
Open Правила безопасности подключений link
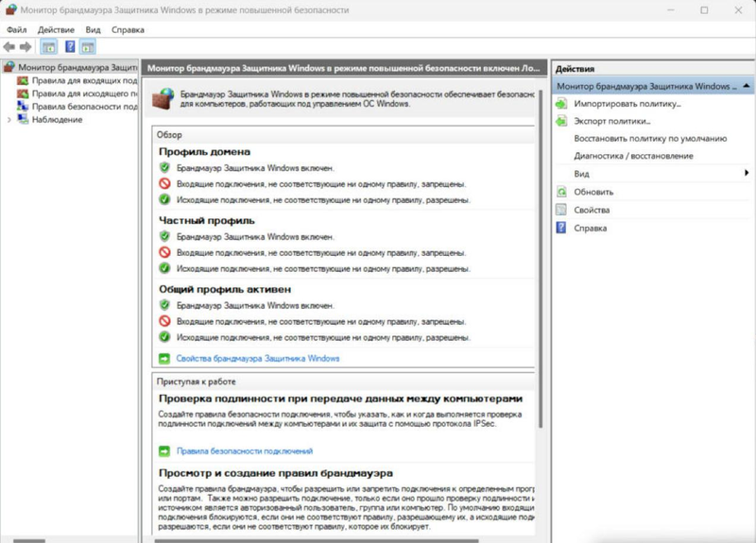tap(245, 451)
